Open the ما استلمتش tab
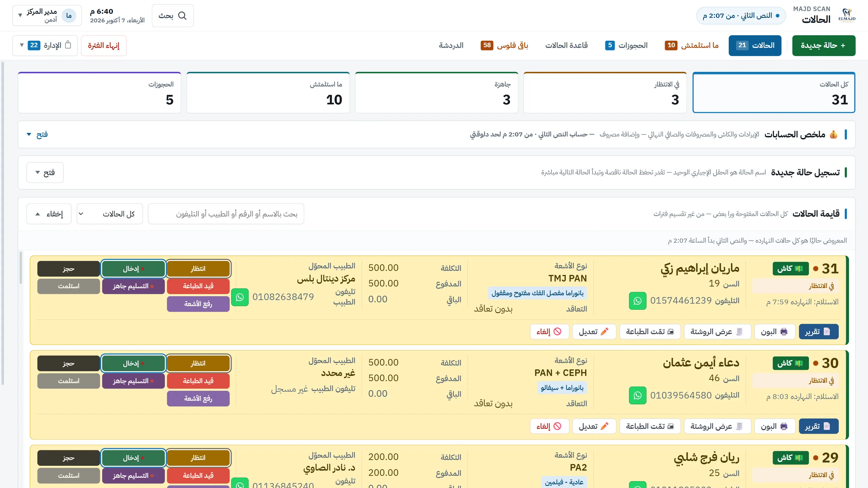The height and width of the screenshot is (488, 868). coord(692,45)
